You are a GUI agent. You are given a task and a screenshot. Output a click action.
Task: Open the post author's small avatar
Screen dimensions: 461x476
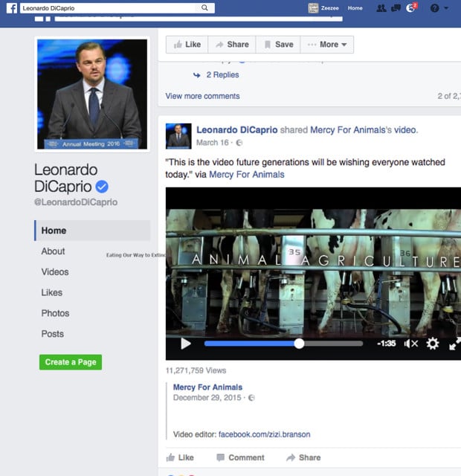[x=178, y=136]
